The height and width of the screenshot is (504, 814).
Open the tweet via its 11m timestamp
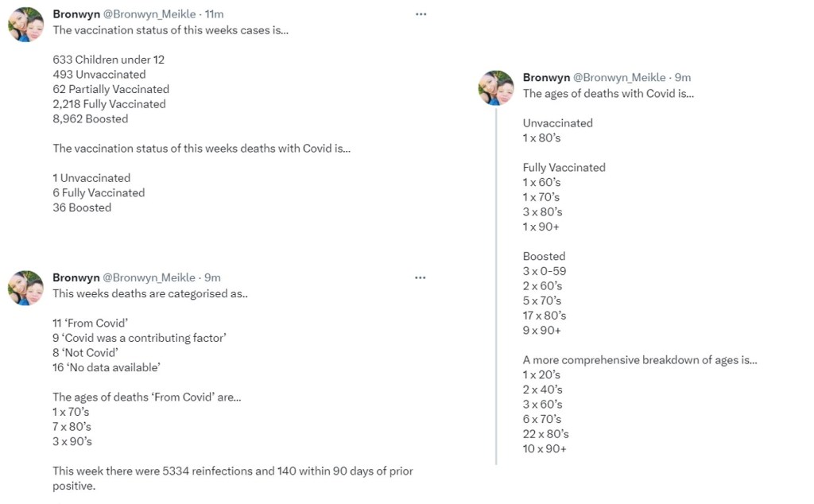[215, 14]
